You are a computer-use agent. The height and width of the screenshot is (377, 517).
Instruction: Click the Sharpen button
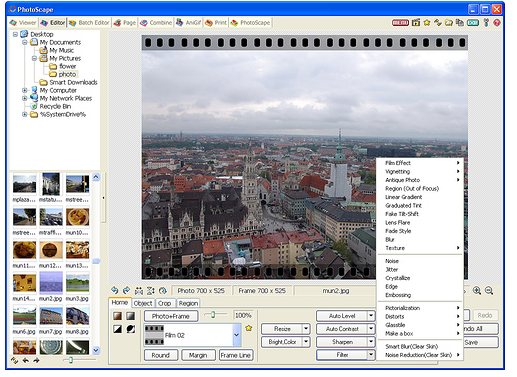tap(342, 342)
